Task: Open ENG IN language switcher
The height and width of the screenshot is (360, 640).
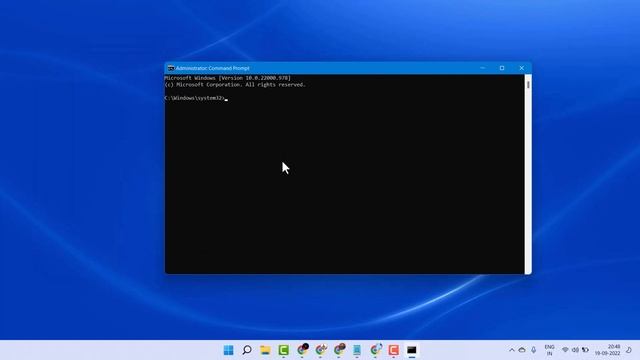Action: coord(549,350)
